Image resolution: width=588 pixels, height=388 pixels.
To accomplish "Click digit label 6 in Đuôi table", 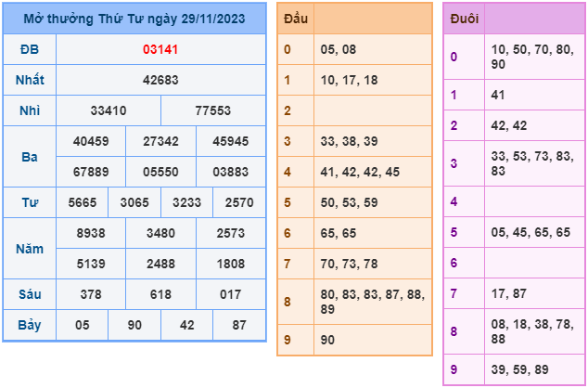I will point(454,263).
